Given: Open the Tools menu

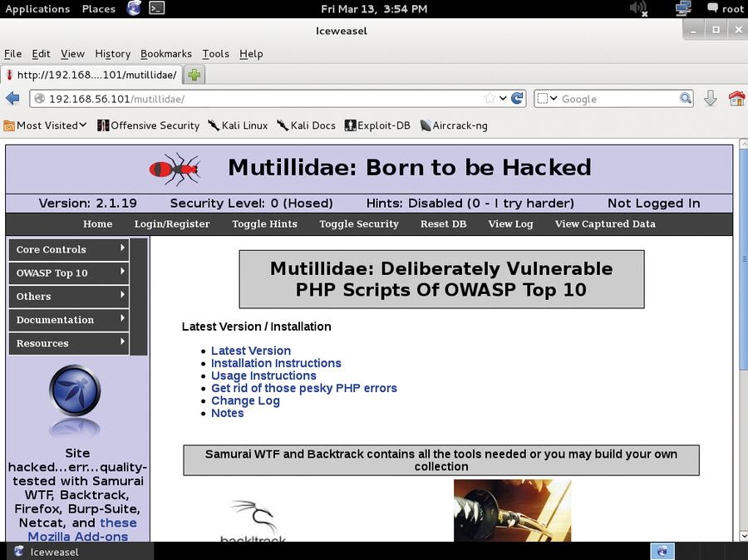Looking at the screenshot, I should pyautogui.click(x=215, y=54).
